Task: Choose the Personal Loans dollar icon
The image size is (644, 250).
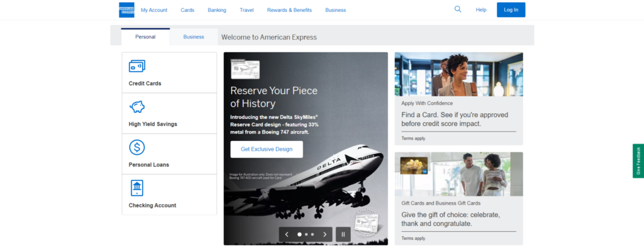Action: pos(136,147)
